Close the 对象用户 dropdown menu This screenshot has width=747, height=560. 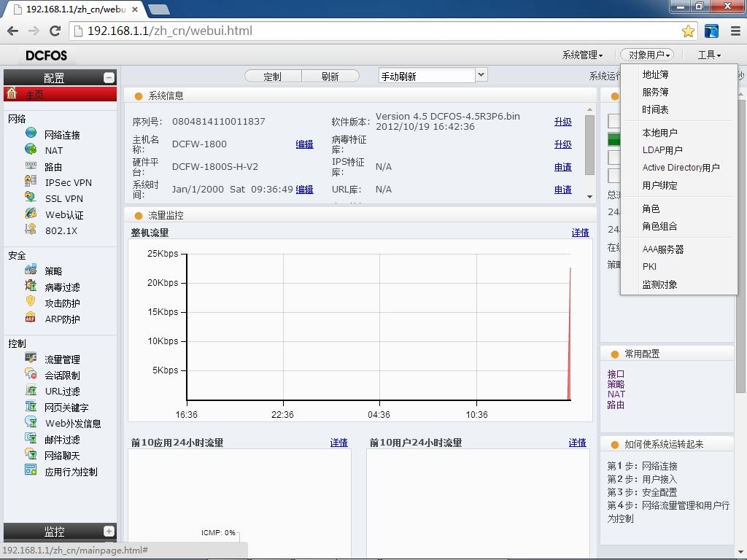pos(647,55)
